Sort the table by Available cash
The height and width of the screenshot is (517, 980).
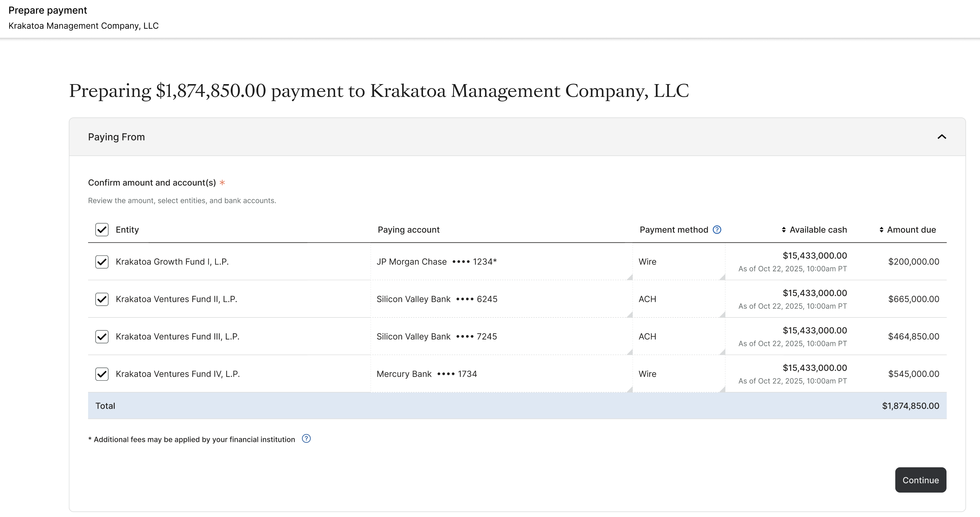(x=783, y=230)
